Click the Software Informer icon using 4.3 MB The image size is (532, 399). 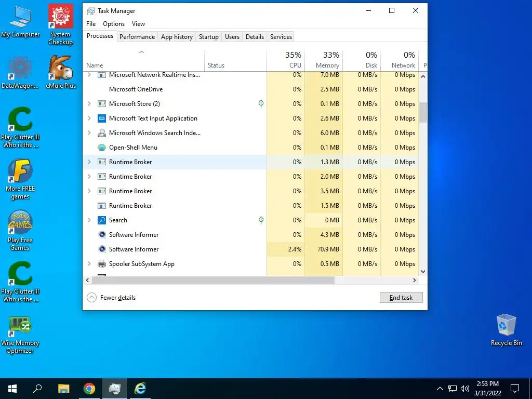pos(102,235)
